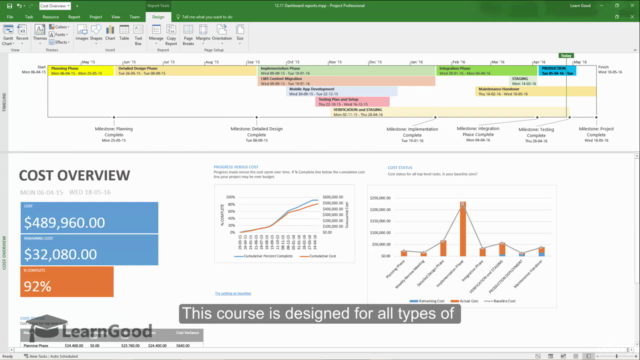
Task: Add a Text Box to the report
Action: point(138,35)
